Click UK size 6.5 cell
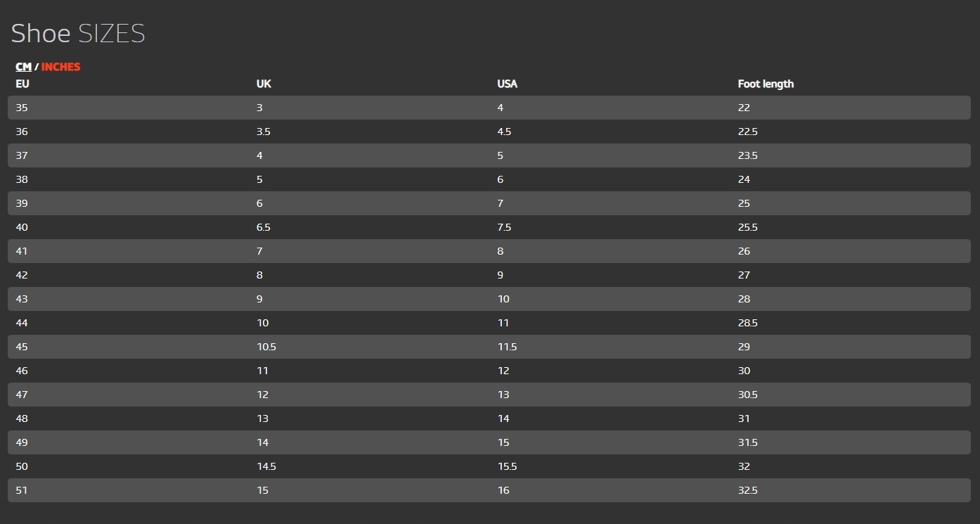 [264, 227]
